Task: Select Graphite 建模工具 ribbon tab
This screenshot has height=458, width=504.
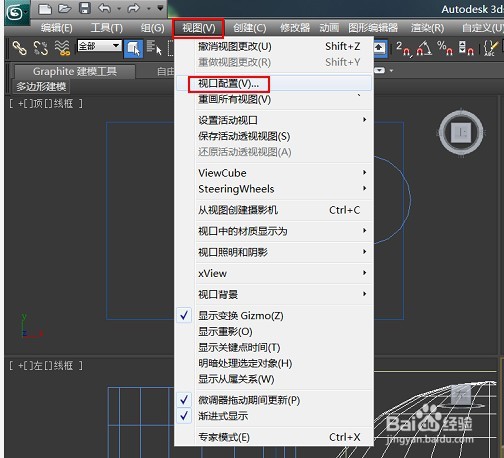Action: pyautogui.click(x=75, y=71)
